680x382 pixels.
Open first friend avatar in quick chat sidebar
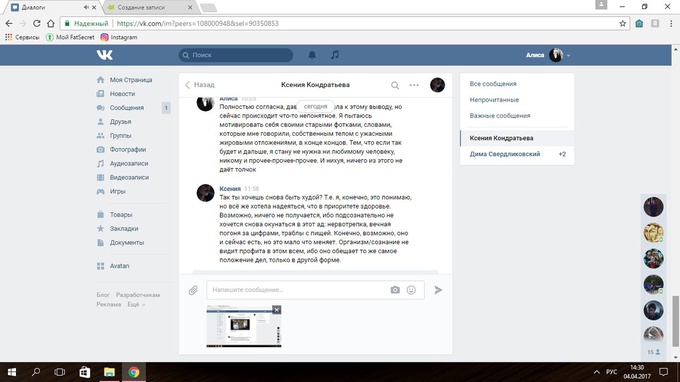[653, 207]
